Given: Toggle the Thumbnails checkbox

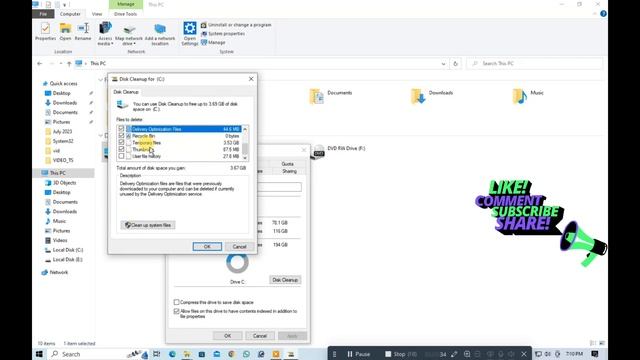Looking at the screenshot, I should pos(121,149).
